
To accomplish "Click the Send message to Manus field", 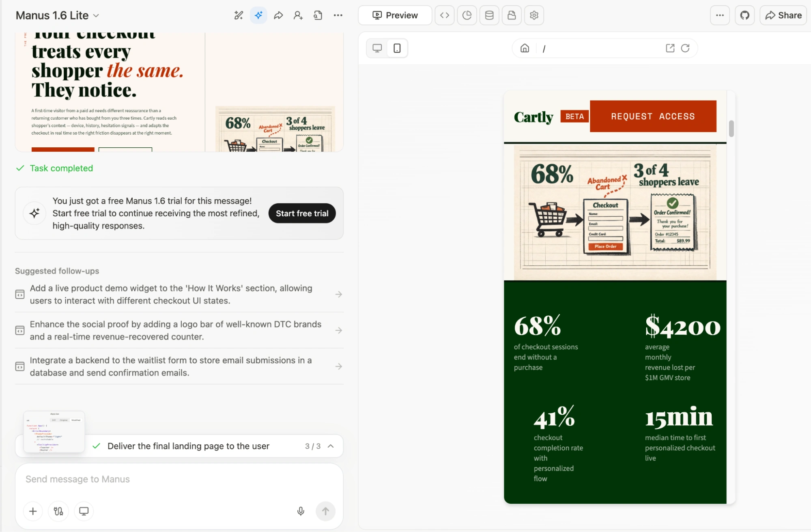I will (x=179, y=479).
